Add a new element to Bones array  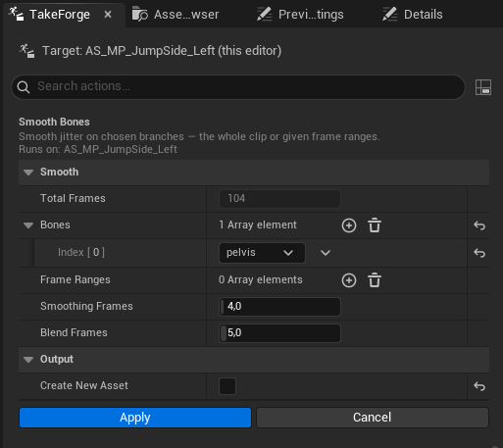click(349, 225)
